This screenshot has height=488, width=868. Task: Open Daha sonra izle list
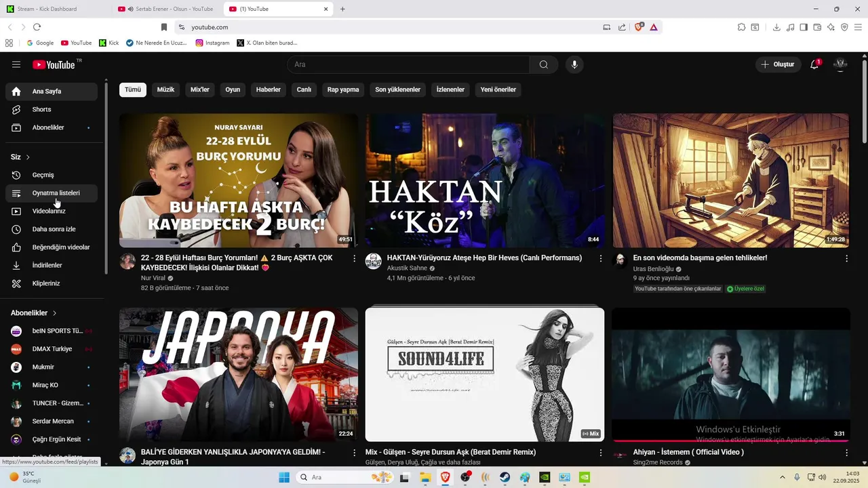point(52,229)
